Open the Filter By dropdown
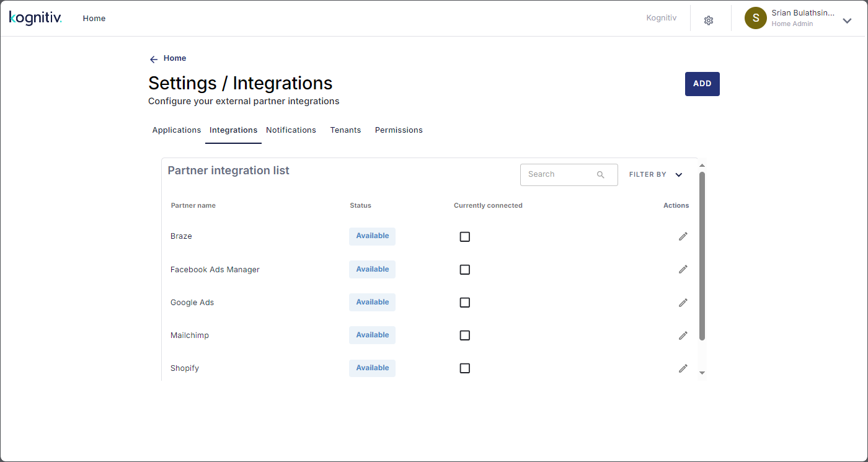This screenshot has height=462, width=868. tap(656, 175)
